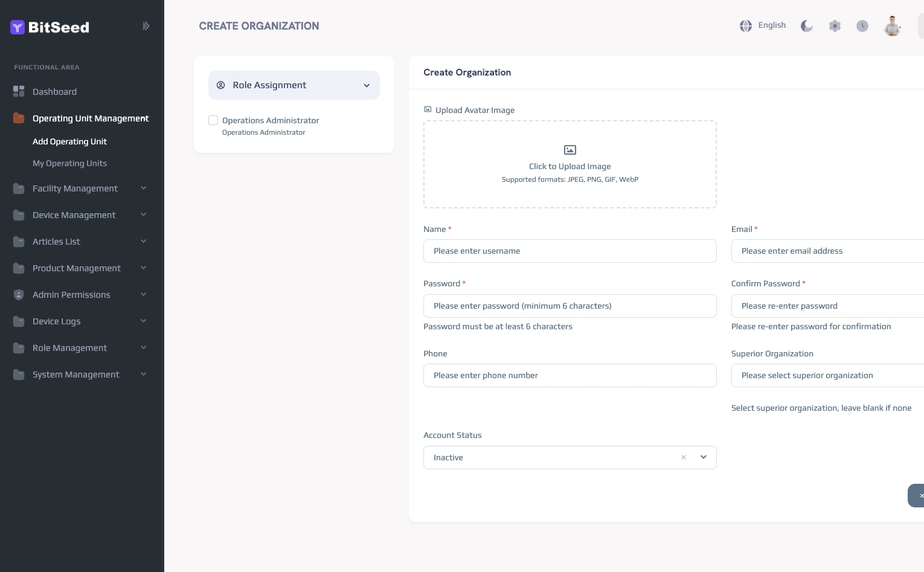Click the Operating Unit Management folder icon

click(x=19, y=118)
